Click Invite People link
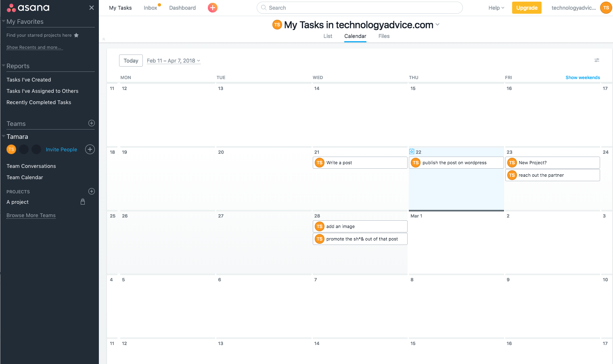The image size is (613, 364). (61, 149)
